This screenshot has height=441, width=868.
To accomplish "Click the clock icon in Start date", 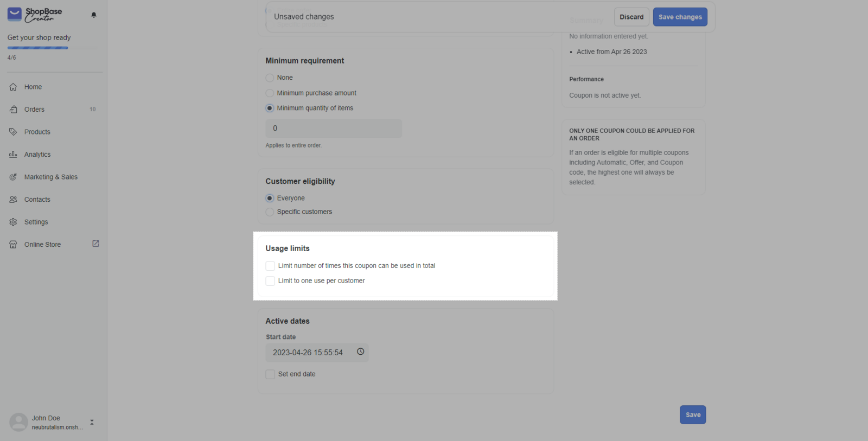I will 360,352.
